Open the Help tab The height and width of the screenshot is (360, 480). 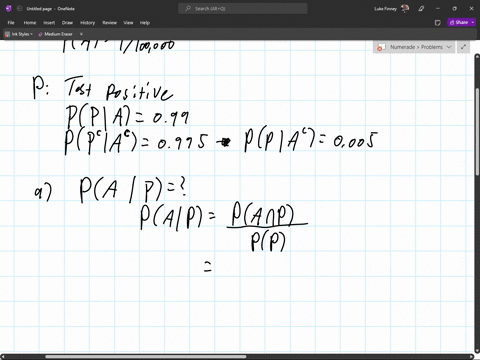pos(145,23)
